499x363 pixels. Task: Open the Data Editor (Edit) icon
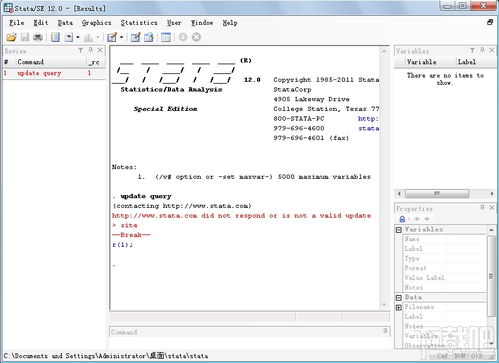point(135,37)
